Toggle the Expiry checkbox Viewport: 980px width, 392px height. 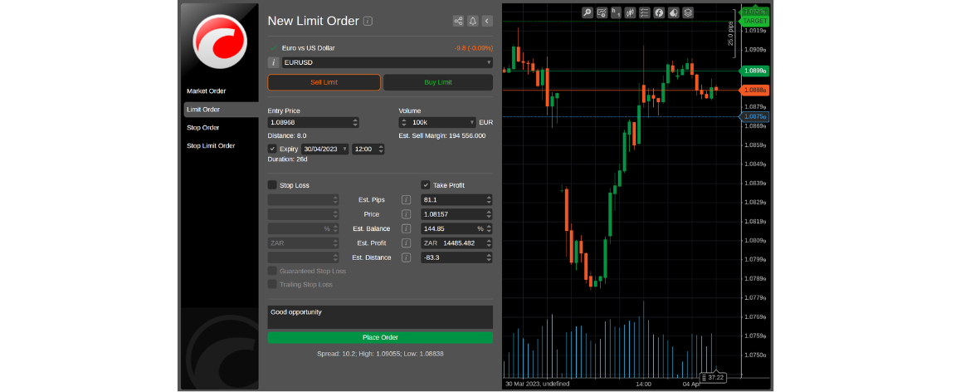272,149
